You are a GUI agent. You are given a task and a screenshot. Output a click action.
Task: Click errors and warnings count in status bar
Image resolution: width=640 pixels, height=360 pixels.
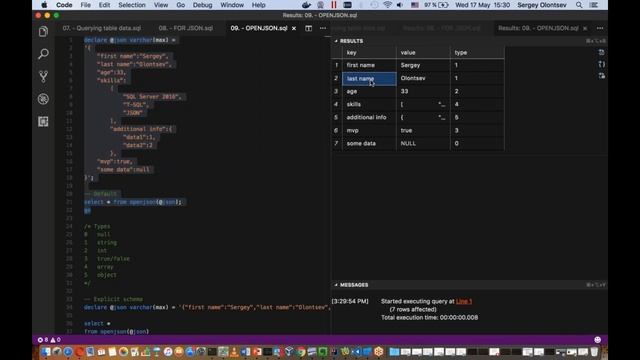(x=49, y=340)
